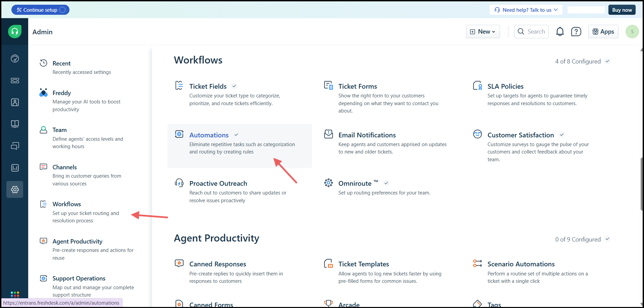Open the Ticket Forms link

pyautogui.click(x=357, y=86)
